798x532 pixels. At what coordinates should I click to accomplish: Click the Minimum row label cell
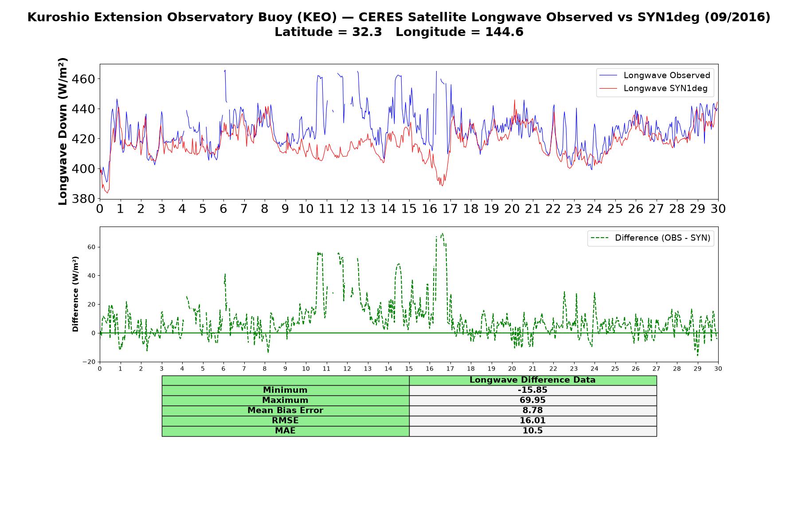286,390
